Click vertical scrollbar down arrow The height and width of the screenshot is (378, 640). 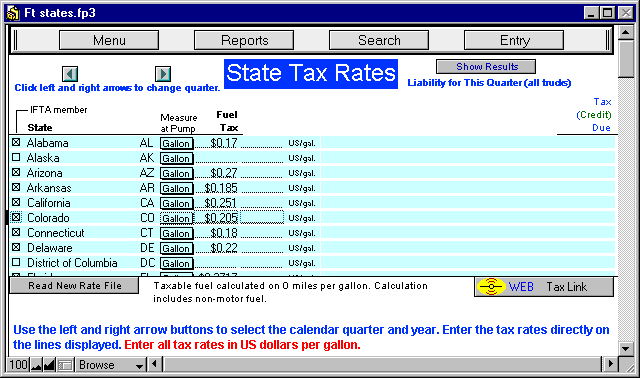click(x=625, y=349)
